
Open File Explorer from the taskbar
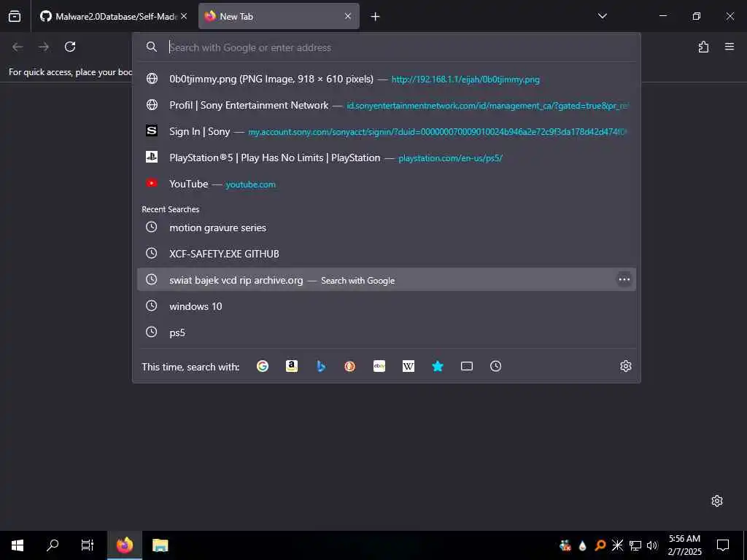(160, 545)
